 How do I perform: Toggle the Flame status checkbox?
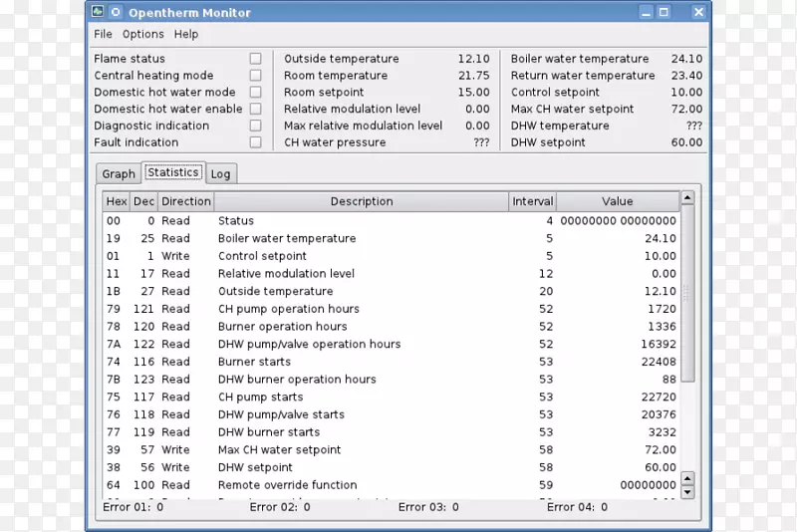(x=256, y=59)
